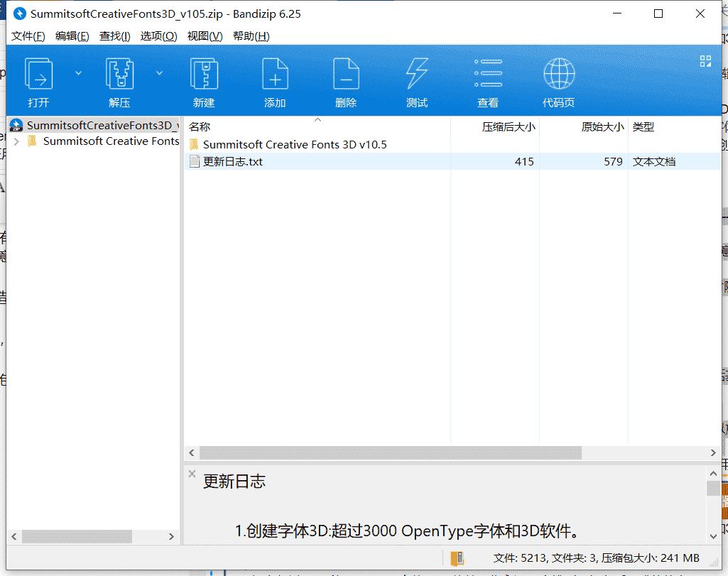Screen dimensions: 728x576
Task: Minimize the Bandizip window
Action: click(617, 14)
